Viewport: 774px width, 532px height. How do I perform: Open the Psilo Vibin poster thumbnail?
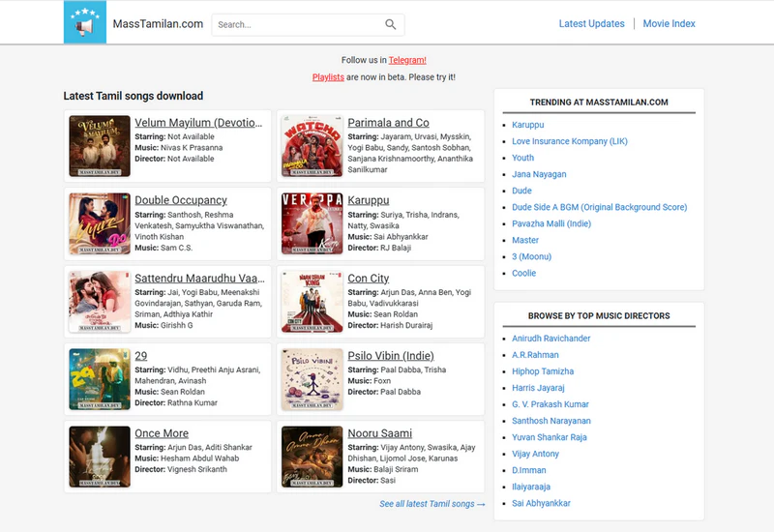(x=312, y=379)
